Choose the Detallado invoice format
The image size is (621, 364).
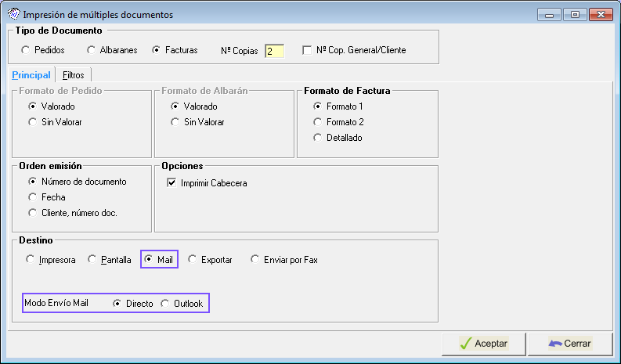pyautogui.click(x=317, y=138)
